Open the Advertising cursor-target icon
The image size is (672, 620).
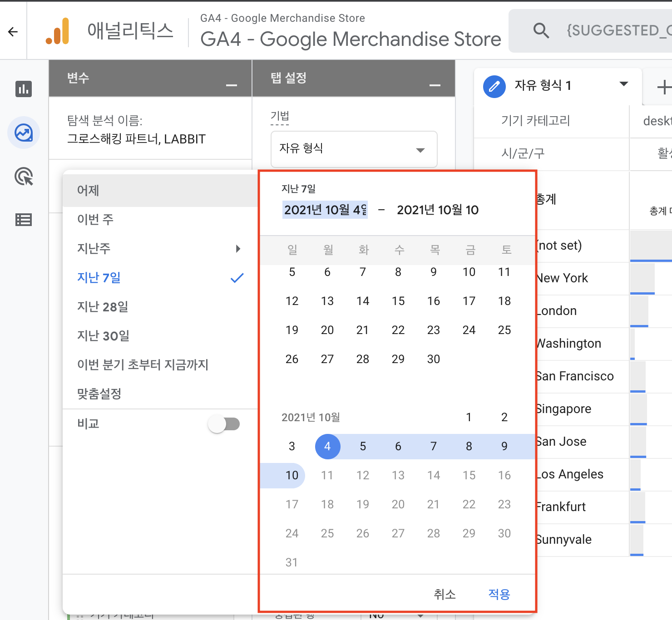24,177
